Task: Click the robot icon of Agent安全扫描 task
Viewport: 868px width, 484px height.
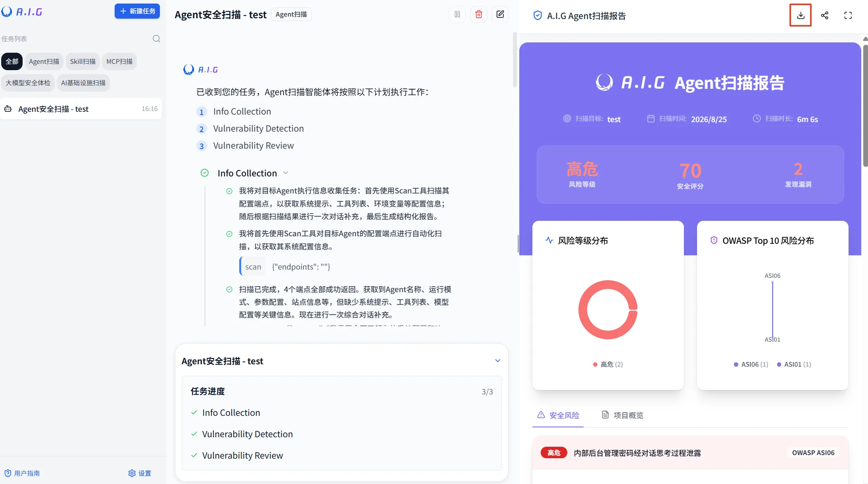Action: click(8, 109)
